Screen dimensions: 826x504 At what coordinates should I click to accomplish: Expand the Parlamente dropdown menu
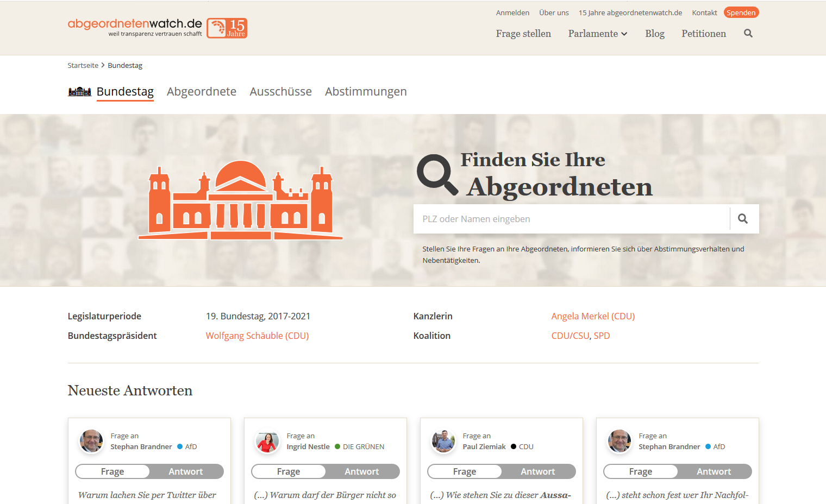point(598,34)
